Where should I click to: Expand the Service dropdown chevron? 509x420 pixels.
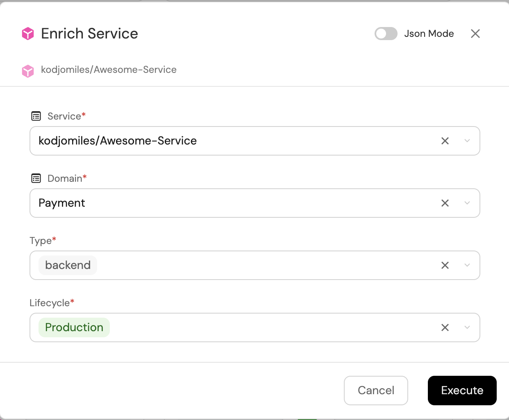click(x=467, y=141)
